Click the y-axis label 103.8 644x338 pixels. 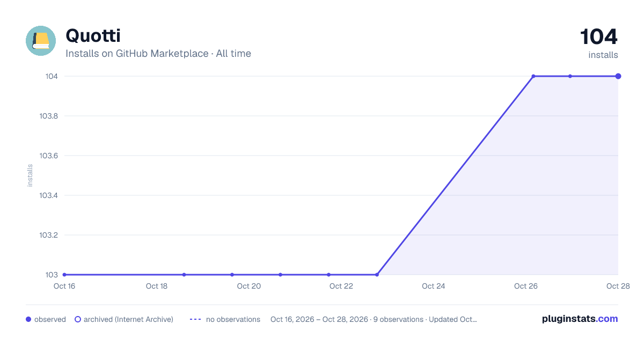(49, 116)
